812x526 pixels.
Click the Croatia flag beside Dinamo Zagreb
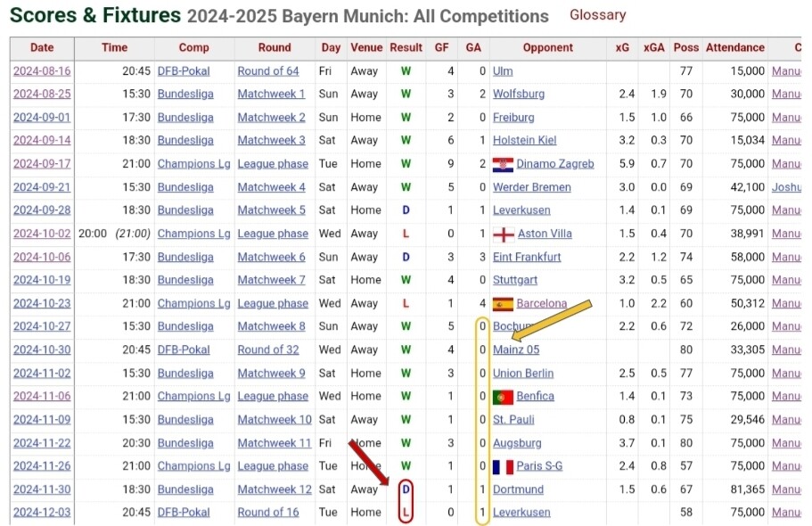(x=503, y=164)
